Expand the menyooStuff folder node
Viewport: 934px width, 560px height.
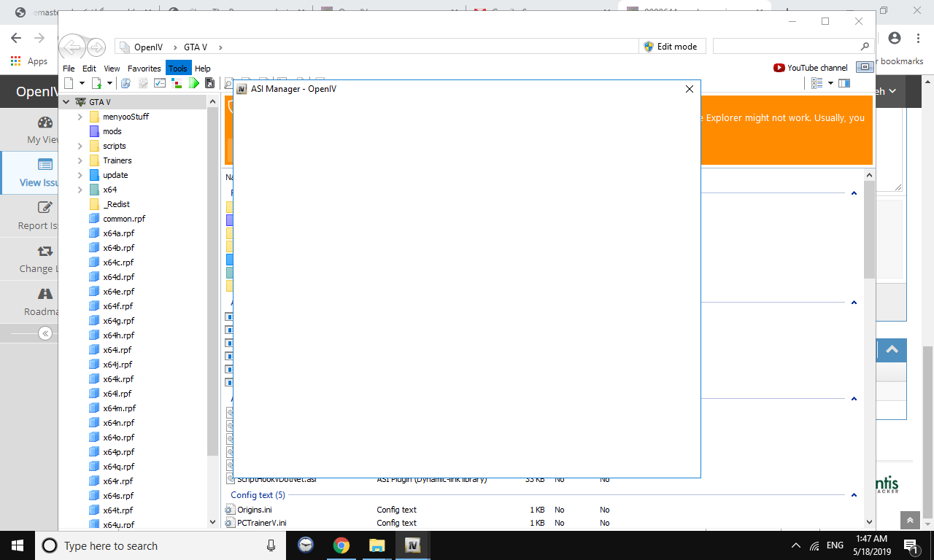pyautogui.click(x=80, y=117)
